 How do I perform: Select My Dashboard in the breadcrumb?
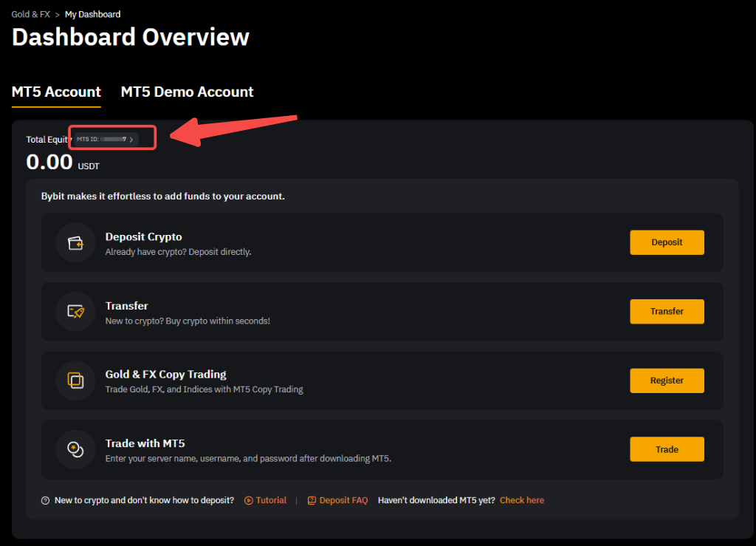tap(92, 15)
